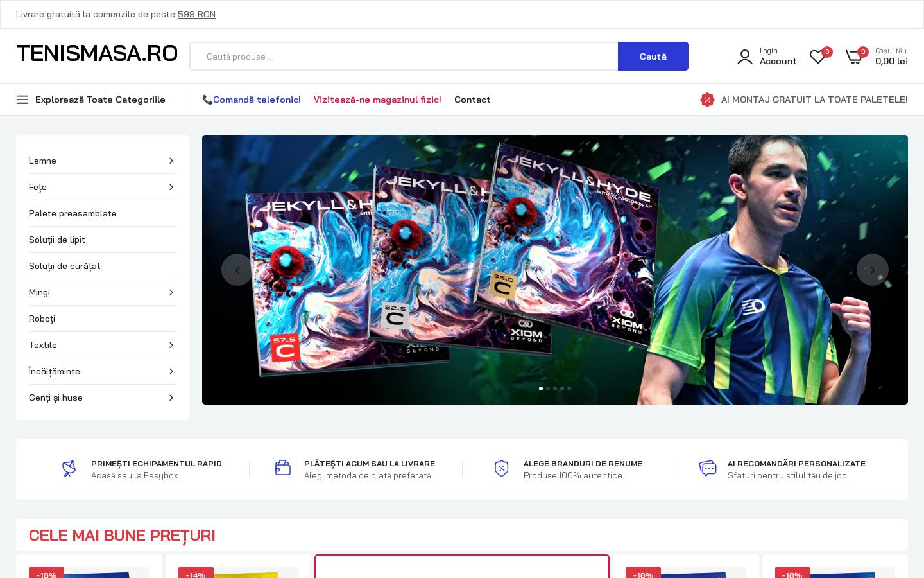Viewport: 924px width, 578px height.
Task: Focus the Caută produse search field
Action: 404,57
